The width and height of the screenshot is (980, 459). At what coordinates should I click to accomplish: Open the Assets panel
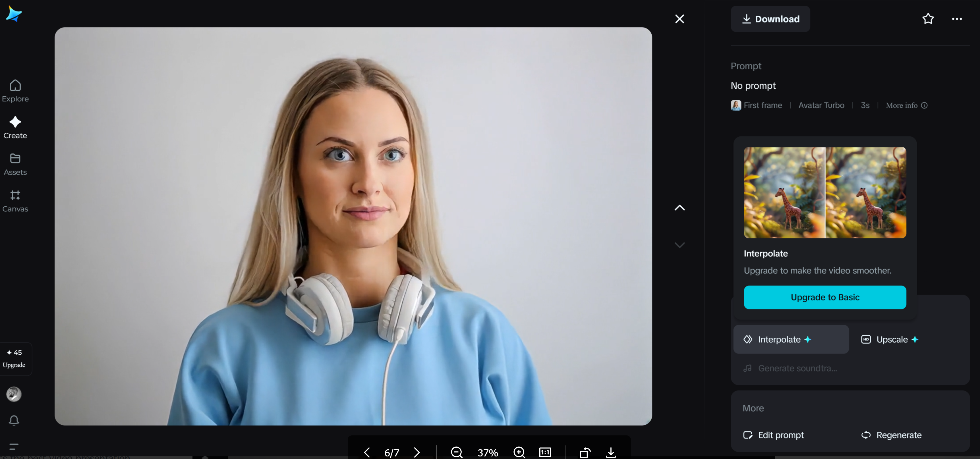point(15,164)
